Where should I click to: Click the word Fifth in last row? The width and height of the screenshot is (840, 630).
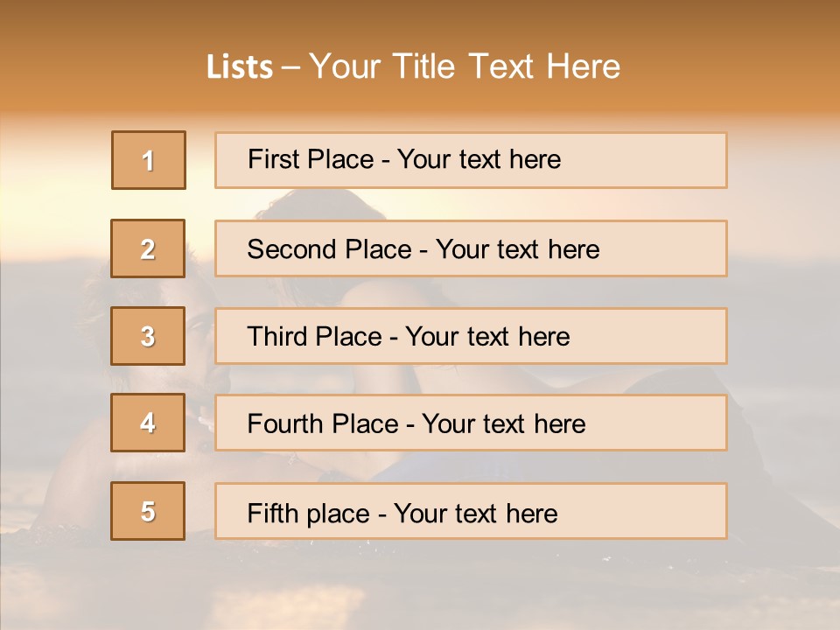tap(275, 513)
